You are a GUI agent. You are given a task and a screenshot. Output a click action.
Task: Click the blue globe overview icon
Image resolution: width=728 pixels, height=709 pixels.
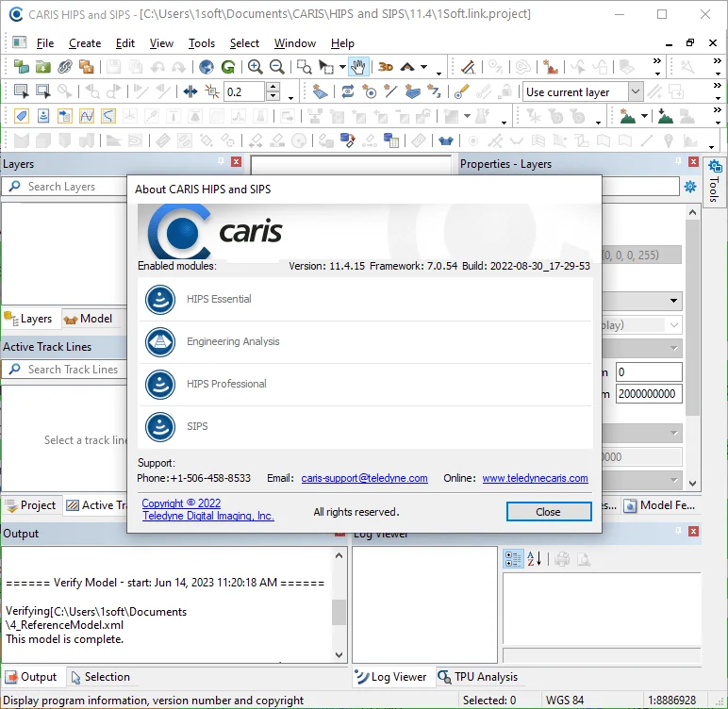tap(207, 67)
